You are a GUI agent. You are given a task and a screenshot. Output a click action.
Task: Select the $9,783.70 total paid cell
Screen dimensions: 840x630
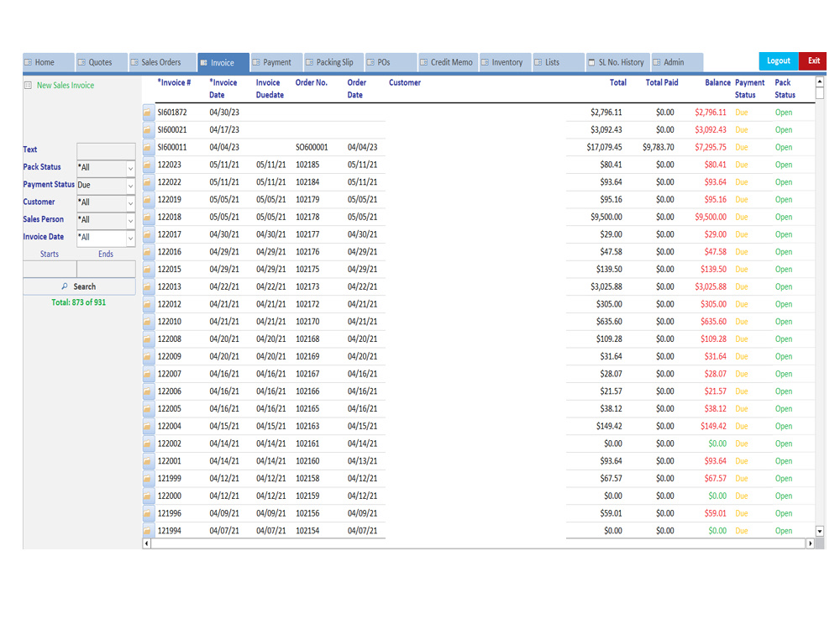(x=659, y=147)
